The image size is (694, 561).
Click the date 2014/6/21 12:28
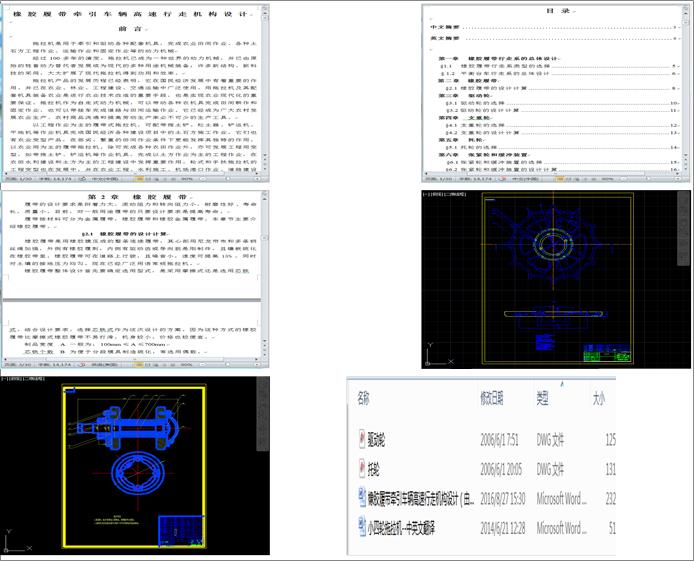click(502, 527)
